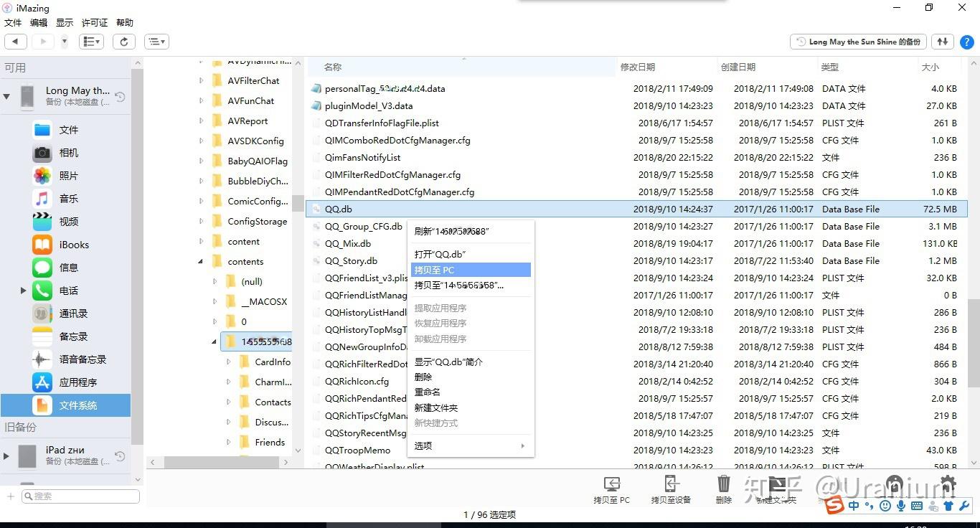Collapse the contents folder
This screenshot has width=980, height=528.
coord(202,262)
